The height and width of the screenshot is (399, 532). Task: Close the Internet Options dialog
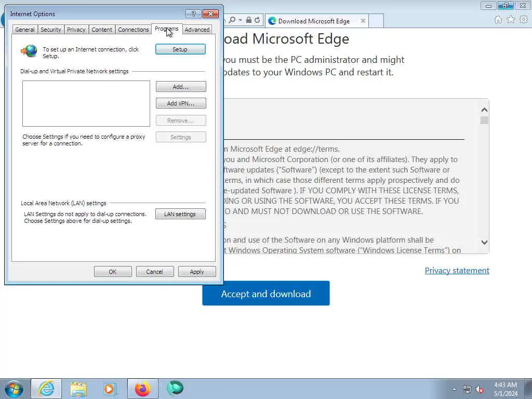[210, 14]
